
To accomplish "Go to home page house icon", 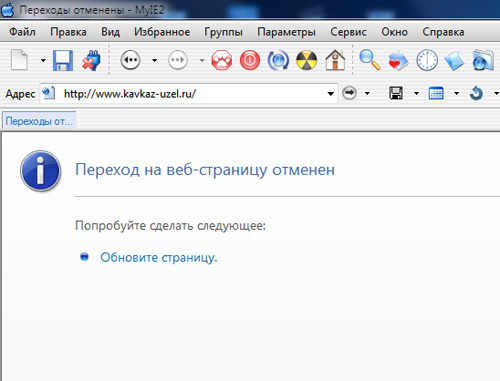I will point(335,60).
